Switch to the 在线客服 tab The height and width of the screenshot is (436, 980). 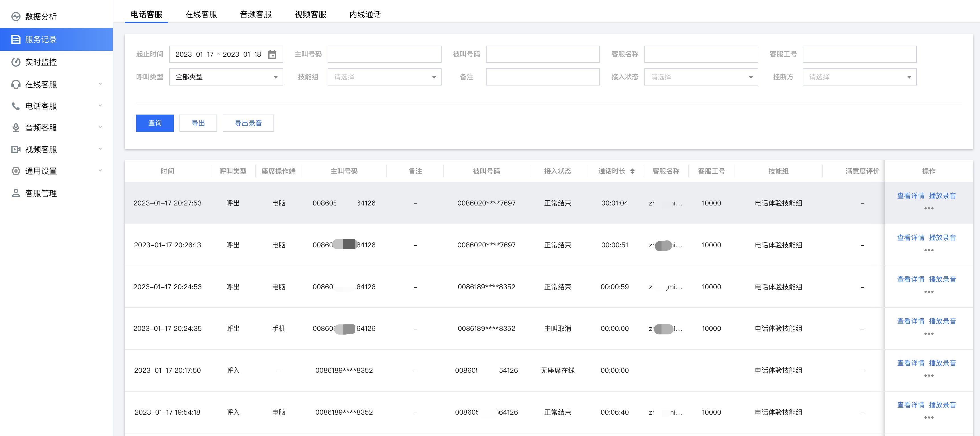click(201, 15)
